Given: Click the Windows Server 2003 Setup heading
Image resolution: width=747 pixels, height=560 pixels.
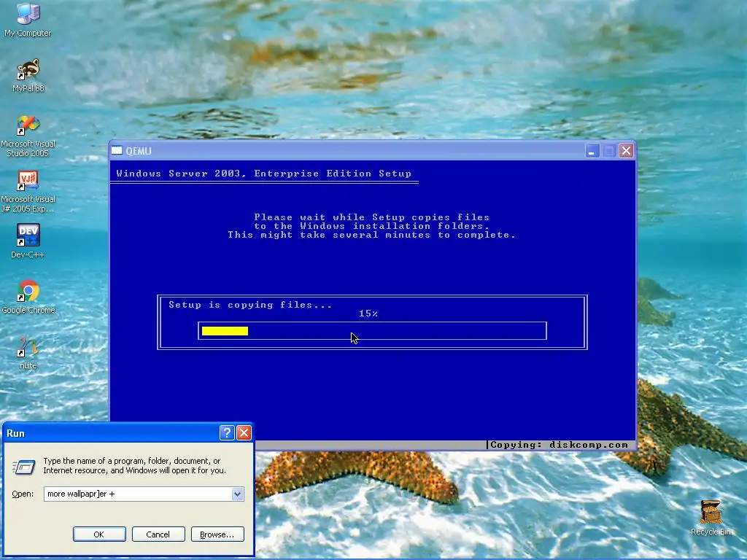Looking at the screenshot, I should pos(263,174).
